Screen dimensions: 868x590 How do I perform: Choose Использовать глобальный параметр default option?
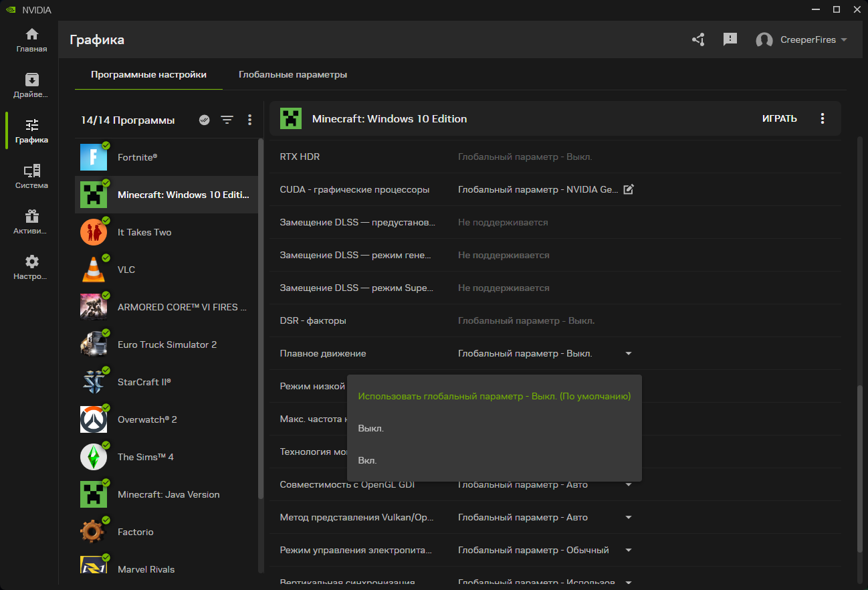pos(494,396)
